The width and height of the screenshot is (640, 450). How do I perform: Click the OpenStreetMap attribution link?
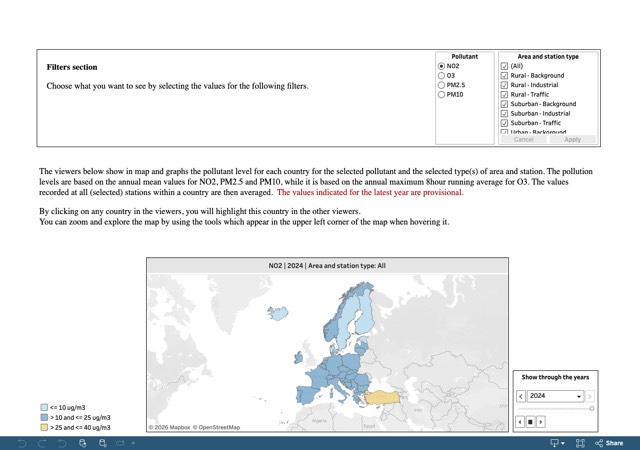[216, 427]
